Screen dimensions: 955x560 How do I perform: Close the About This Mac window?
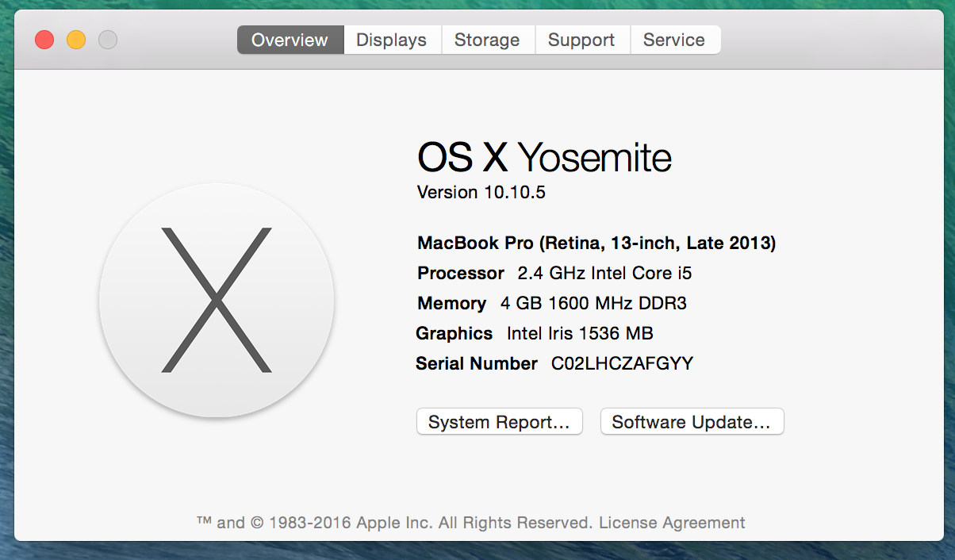(x=44, y=40)
